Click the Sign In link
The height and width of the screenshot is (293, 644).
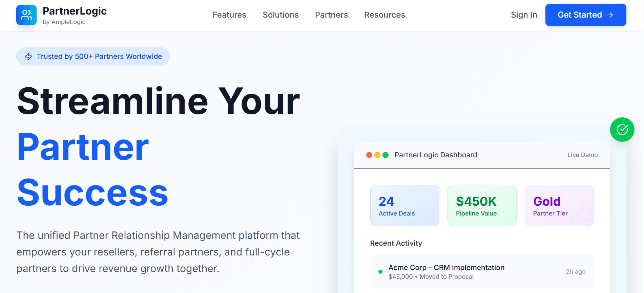pyautogui.click(x=524, y=15)
